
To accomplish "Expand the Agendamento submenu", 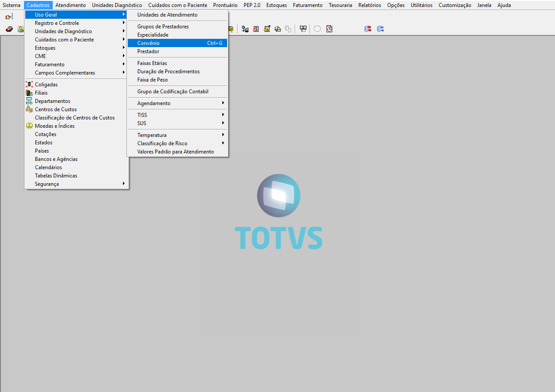I will 177,103.
